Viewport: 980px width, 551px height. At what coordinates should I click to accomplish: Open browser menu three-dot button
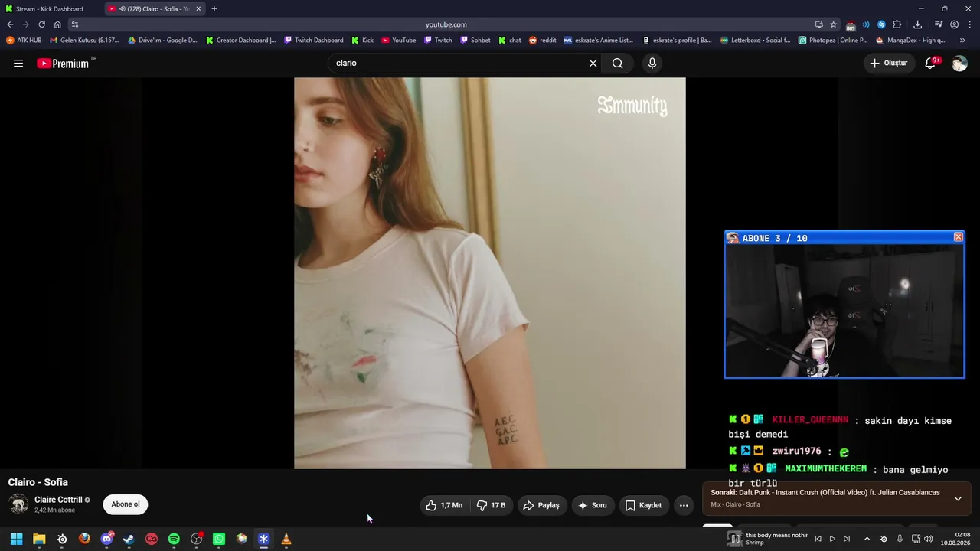click(x=969, y=24)
